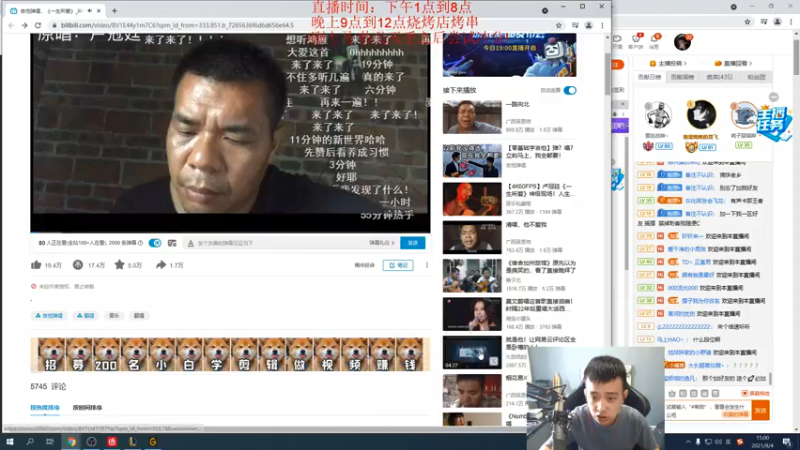The image size is (800, 450).
Task: Open Windows Start menu
Action: click(10, 441)
